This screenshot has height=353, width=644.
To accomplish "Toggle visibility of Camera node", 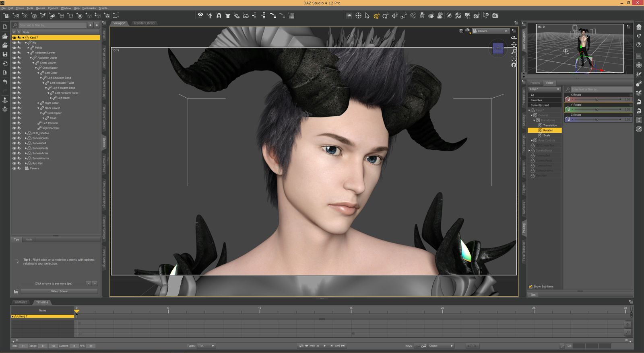I will click(14, 168).
